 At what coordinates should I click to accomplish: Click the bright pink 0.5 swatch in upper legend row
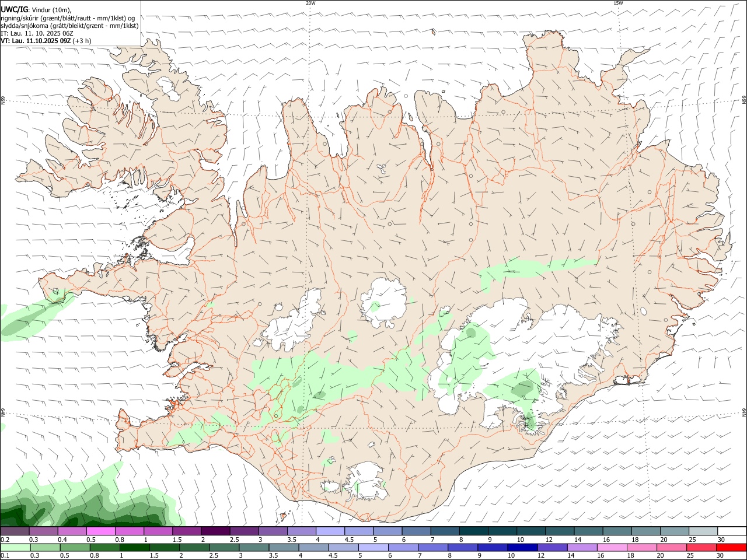[100, 531]
